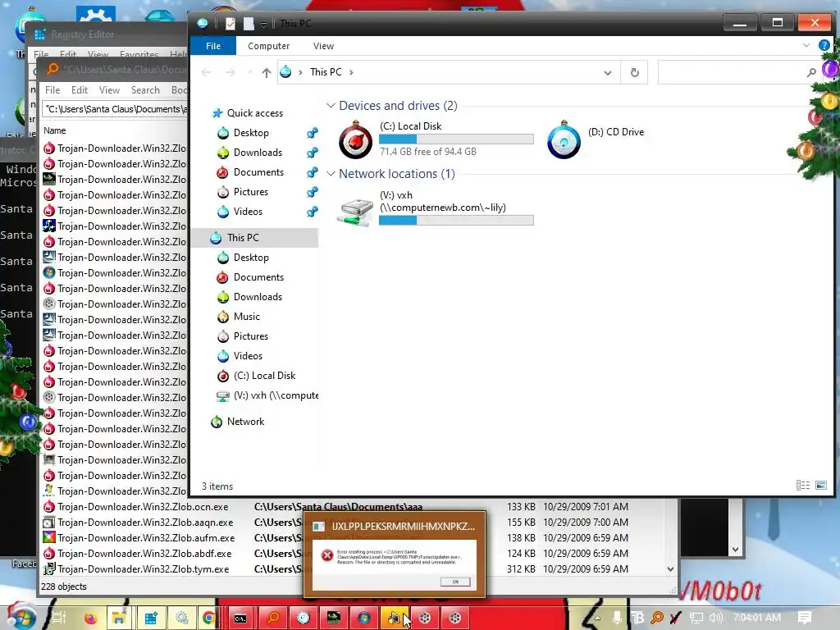Open Command Prompt from the taskbar
The width and height of the screenshot is (840, 630).
pyautogui.click(x=240, y=618)
